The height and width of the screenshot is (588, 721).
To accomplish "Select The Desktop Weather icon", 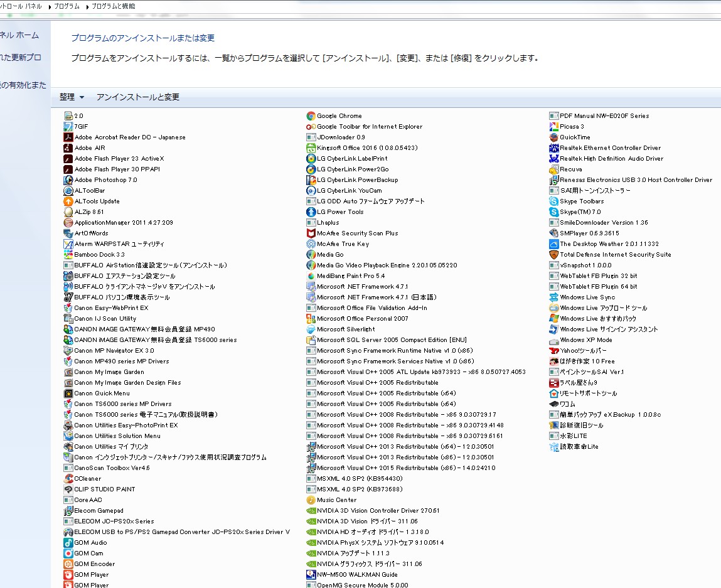I will [x=553, y=243].
